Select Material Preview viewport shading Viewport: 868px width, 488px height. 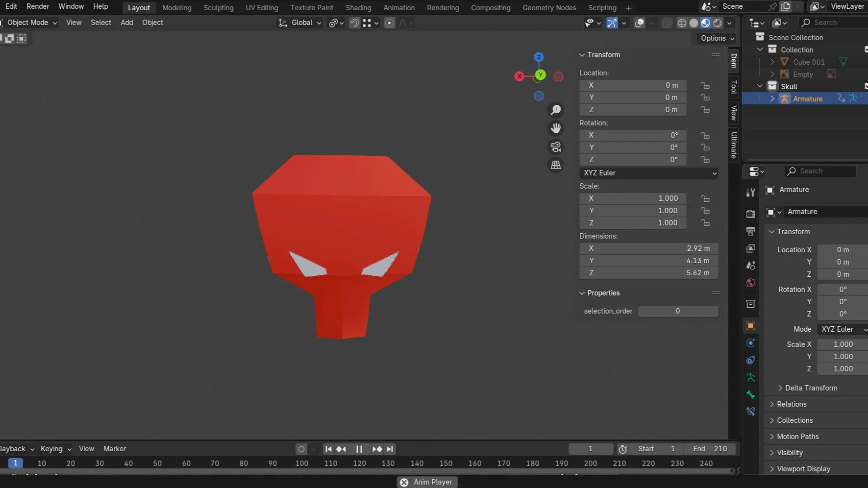pyautogui.click(x=706, y=23)
